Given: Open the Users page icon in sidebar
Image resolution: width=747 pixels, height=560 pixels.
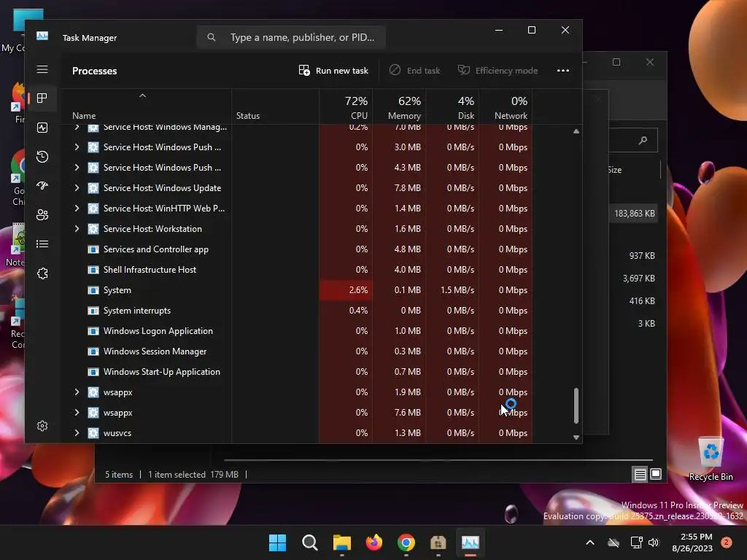Looking at the screenshot, I should (42, 215).
